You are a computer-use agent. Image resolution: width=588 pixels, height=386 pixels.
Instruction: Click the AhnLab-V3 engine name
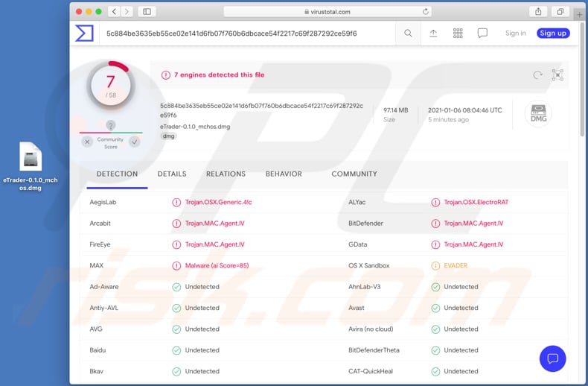(365, 286)
